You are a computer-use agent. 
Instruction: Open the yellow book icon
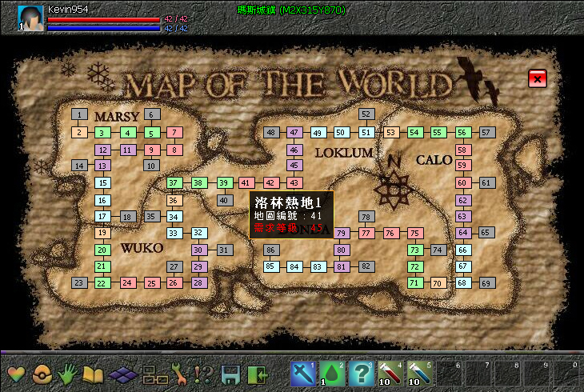[x=93, y=374]
